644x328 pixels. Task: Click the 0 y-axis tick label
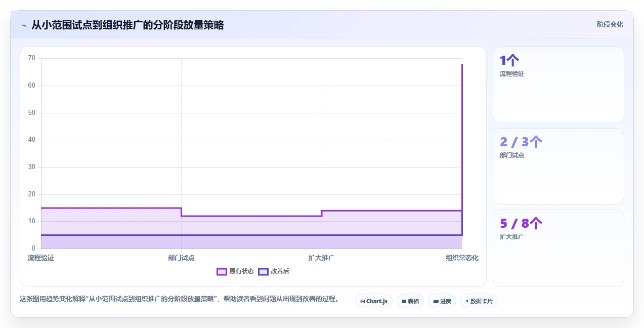pyautogui.click(x=34, y=249)
